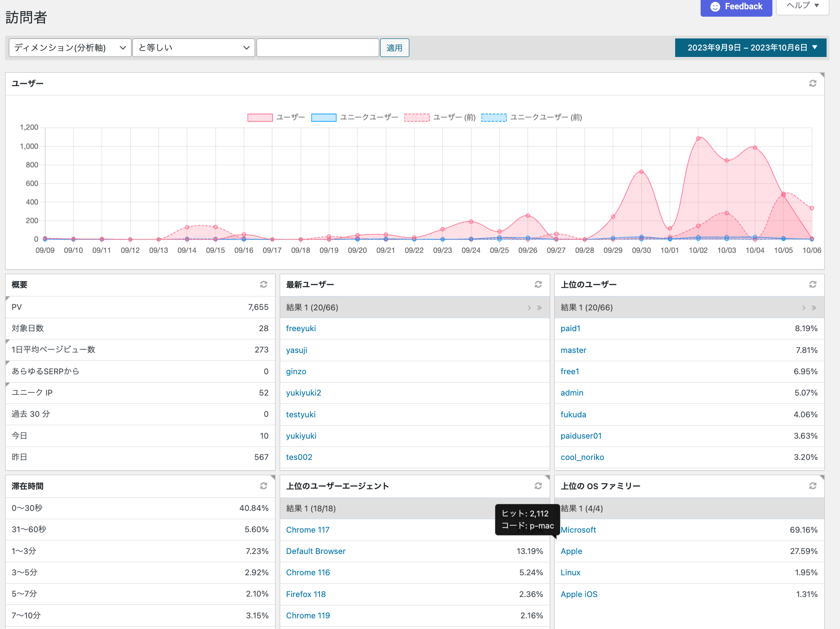
Task: Click the Feedback button
Action: click(x=736, y=6)
